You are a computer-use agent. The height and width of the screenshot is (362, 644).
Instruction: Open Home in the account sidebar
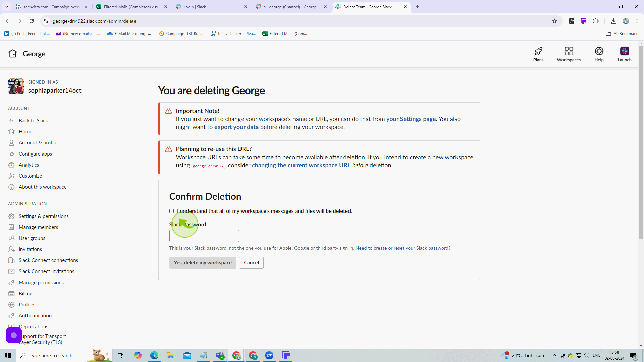25,132
